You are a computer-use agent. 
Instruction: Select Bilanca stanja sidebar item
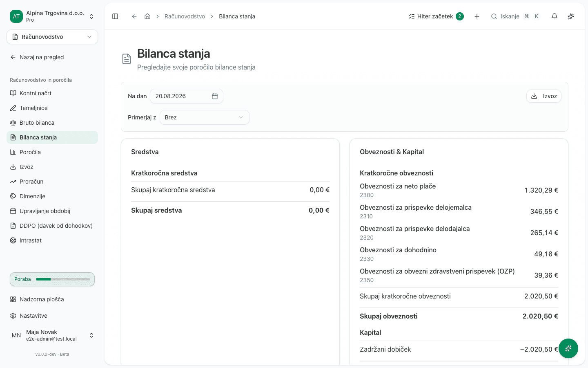point(52,137)
